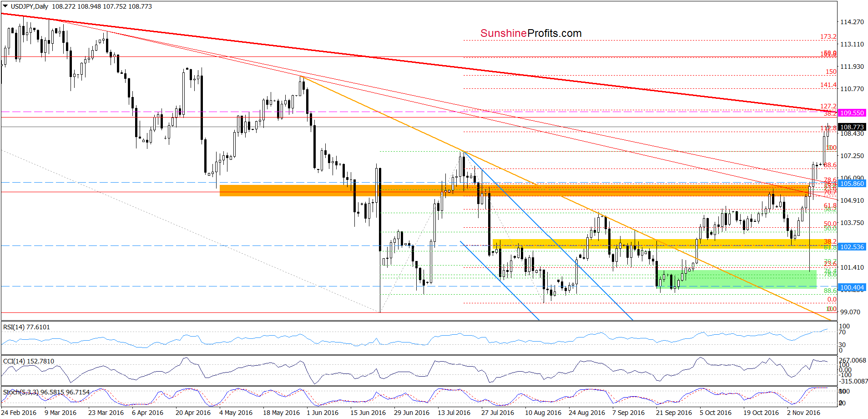
Task: Click the 104.910 price scale value
Action: tap(852, 200)
